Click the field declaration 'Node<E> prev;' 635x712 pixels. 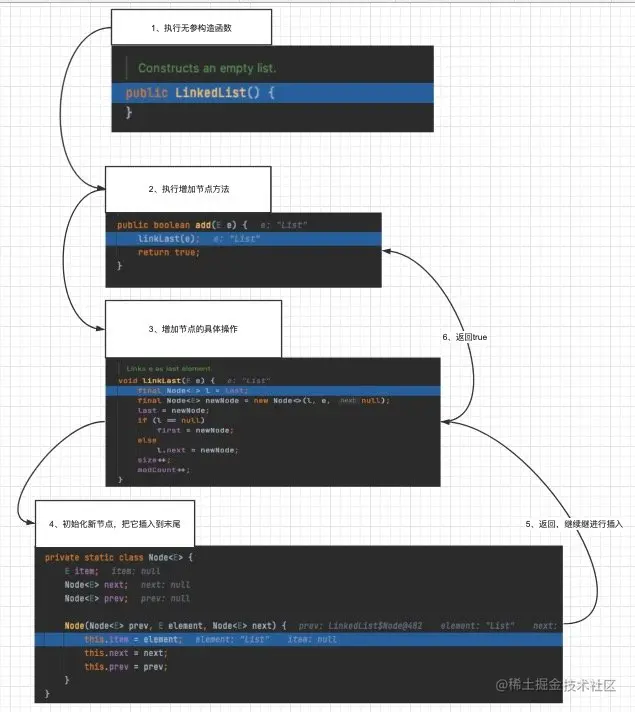coord(96,598)
